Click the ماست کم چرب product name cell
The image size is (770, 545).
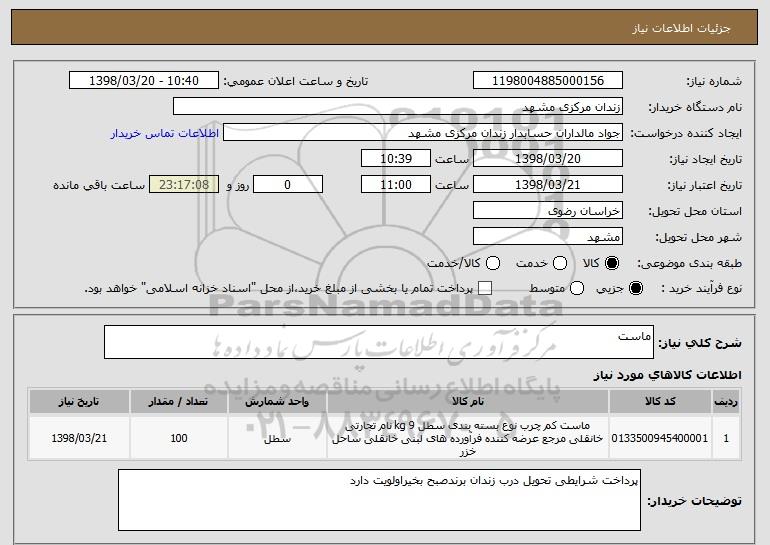point(468,438)
